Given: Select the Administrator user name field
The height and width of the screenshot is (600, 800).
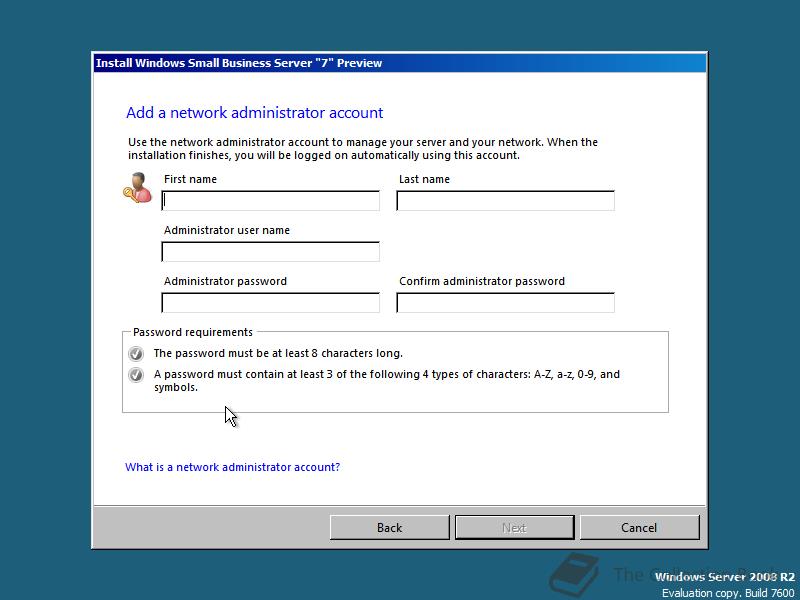Looking at the screenshot, I should point(270,252).
